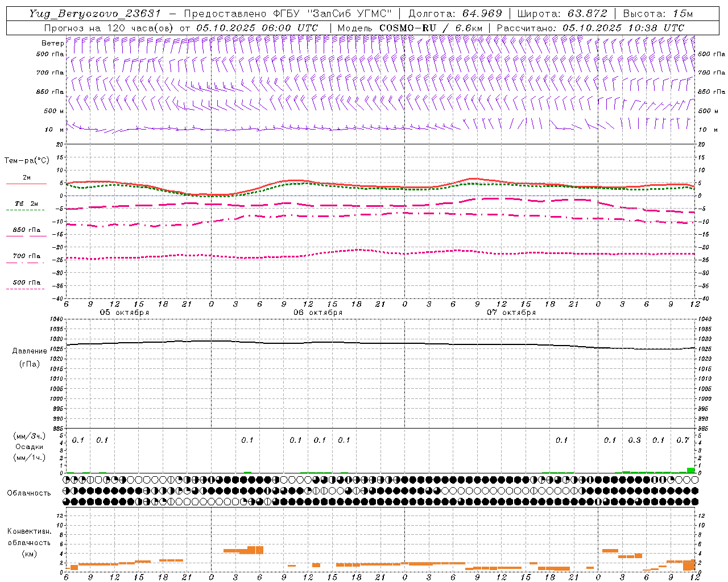
Task: Click the forecast start 05.10.2025 06:00 UTC
Action: click(257, 27)
